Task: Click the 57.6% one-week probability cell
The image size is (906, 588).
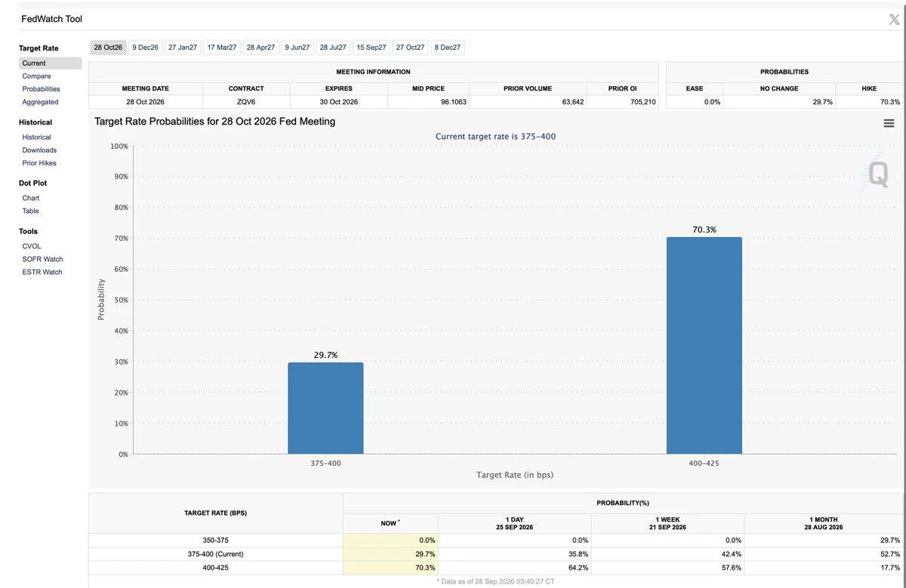Action: pos(667,568)
